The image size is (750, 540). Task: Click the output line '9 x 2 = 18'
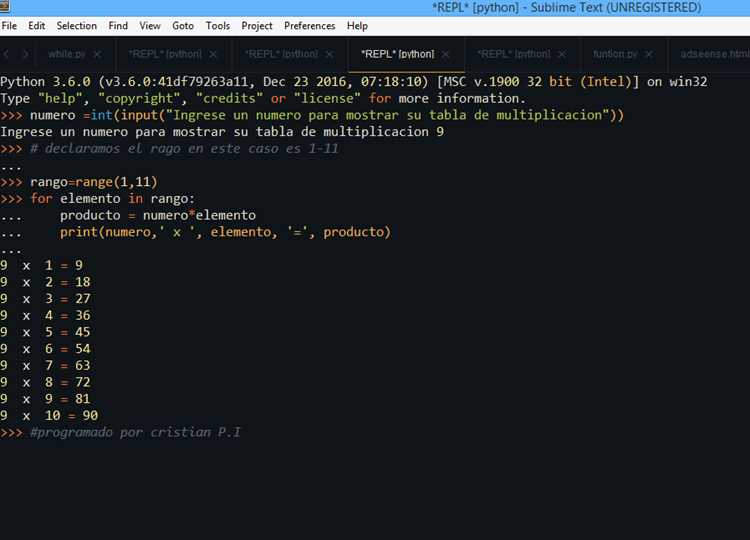45,282
